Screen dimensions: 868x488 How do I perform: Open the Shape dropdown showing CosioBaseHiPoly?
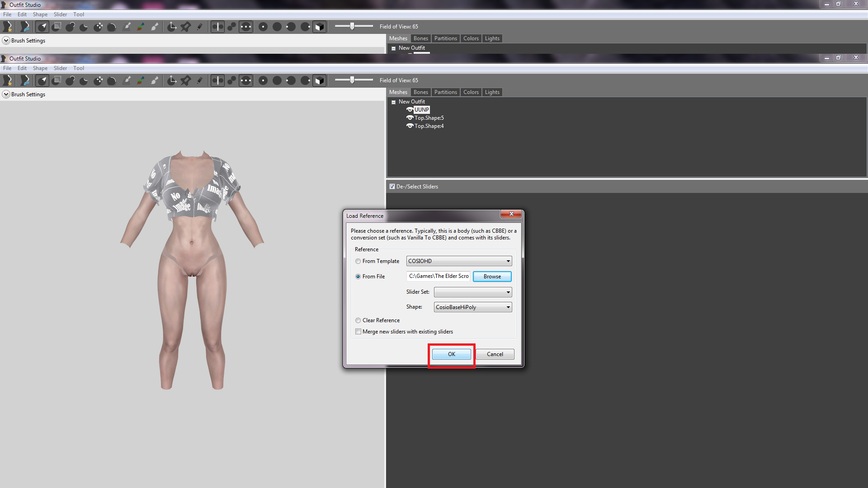coord(473,307)
